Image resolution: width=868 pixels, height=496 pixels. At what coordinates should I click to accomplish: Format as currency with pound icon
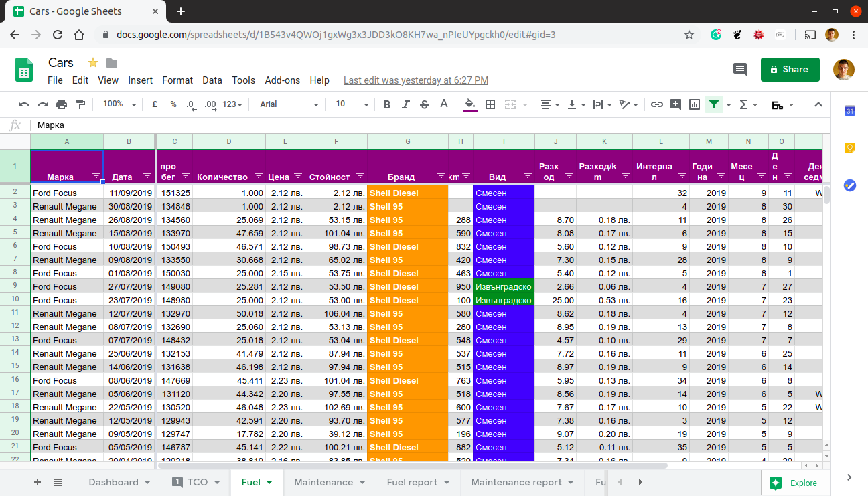[155, 104]
